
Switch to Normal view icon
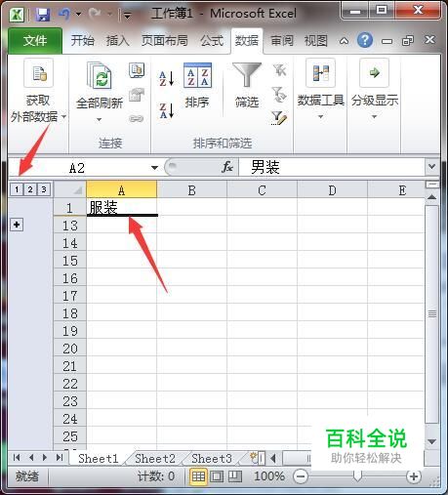coord(198,476)
